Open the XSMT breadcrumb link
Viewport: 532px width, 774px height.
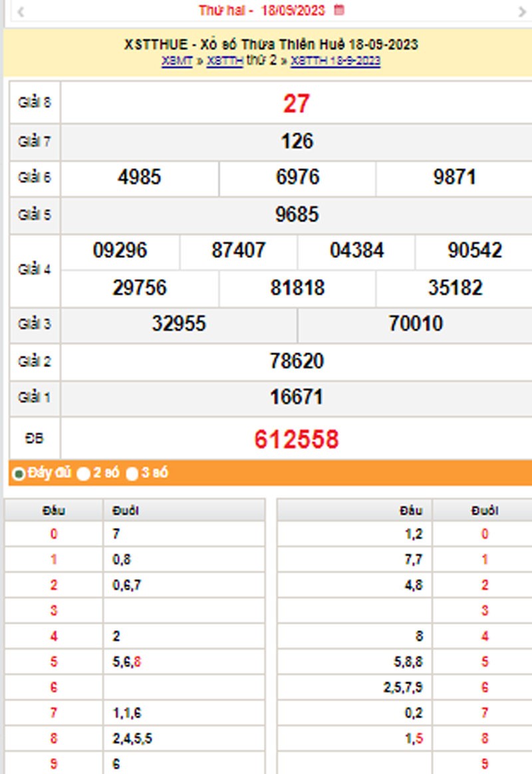coord(177,61)
